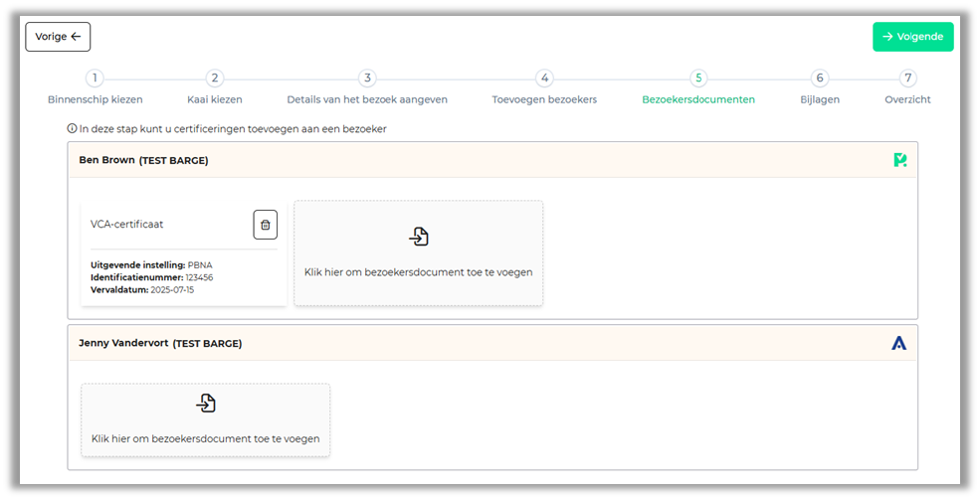The image size is (980, 500).
Task: Click the upload document icon in Jenny Vandervort's section
Action: (x=206, y=403)
